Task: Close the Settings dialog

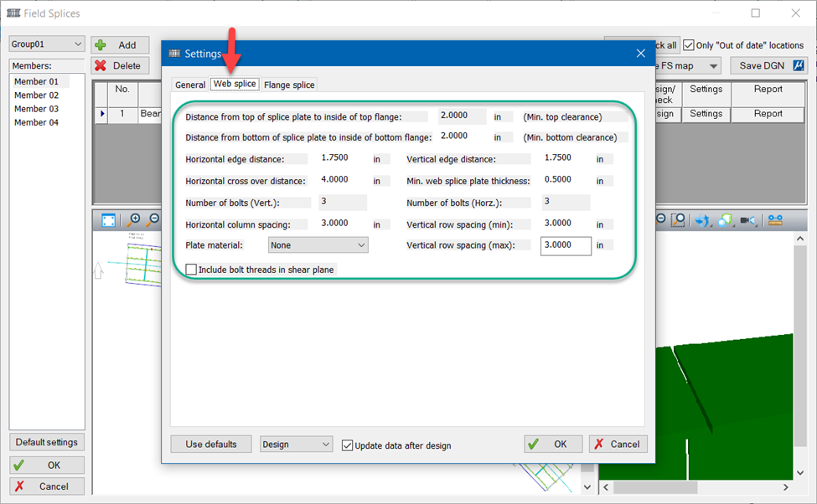Action: point(641,53)
